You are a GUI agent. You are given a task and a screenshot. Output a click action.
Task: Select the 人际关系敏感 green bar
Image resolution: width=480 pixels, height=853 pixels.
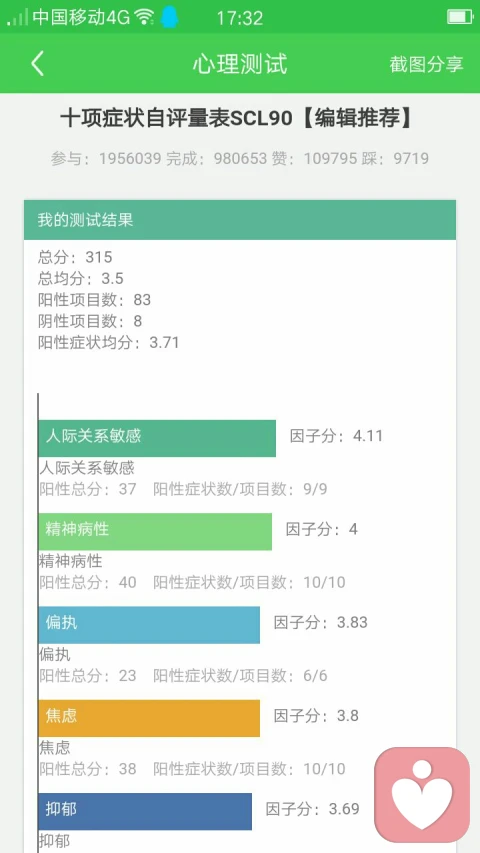click(x=157, y=438)
